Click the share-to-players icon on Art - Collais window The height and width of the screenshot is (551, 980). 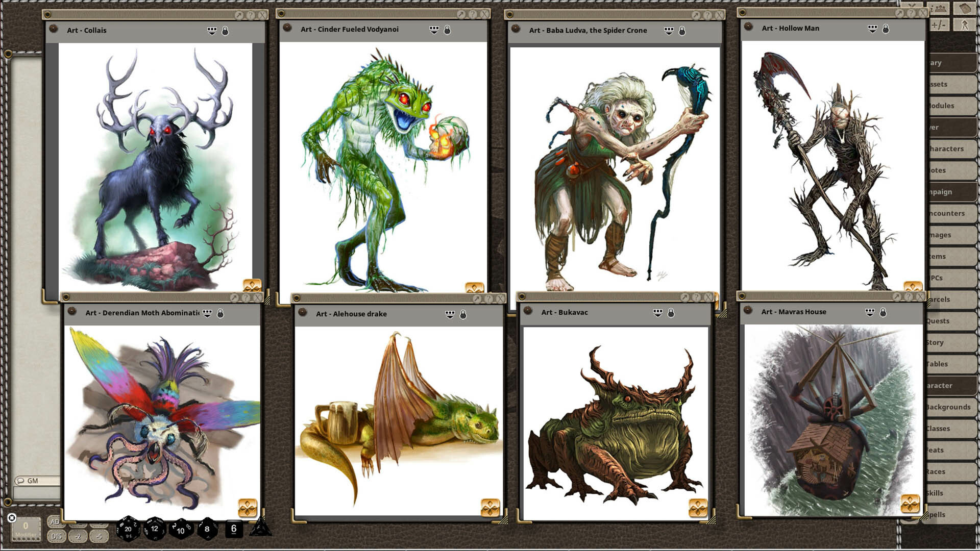(x=211, y=31)
